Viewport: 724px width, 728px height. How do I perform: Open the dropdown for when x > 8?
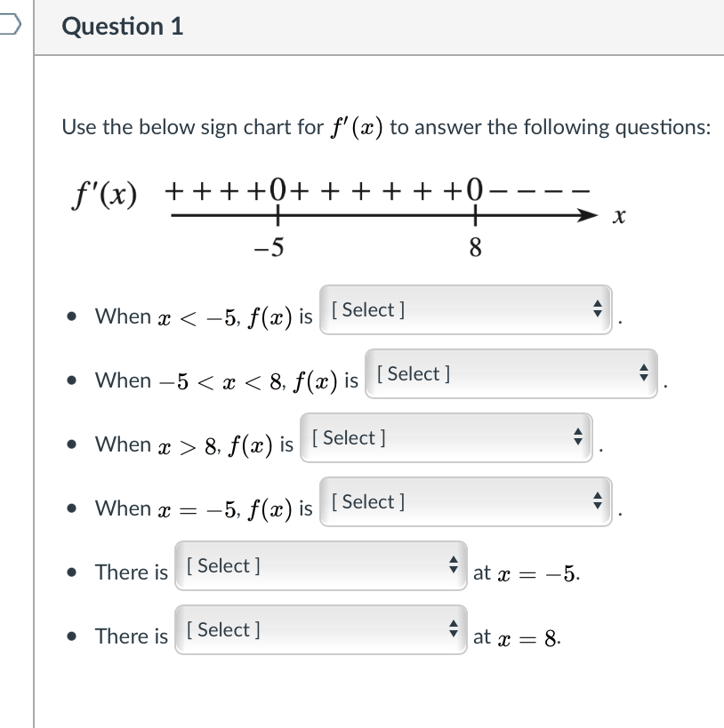(x=445, y=436)
